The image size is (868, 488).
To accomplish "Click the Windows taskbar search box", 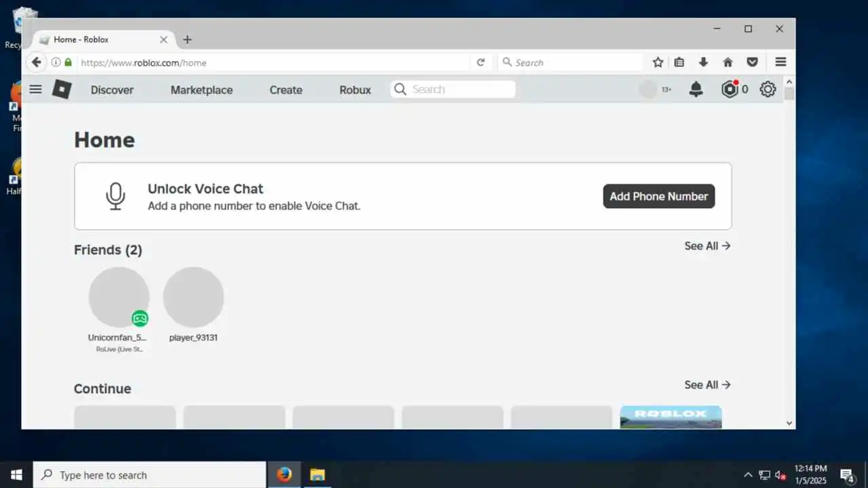I will (x=149, y=474).
